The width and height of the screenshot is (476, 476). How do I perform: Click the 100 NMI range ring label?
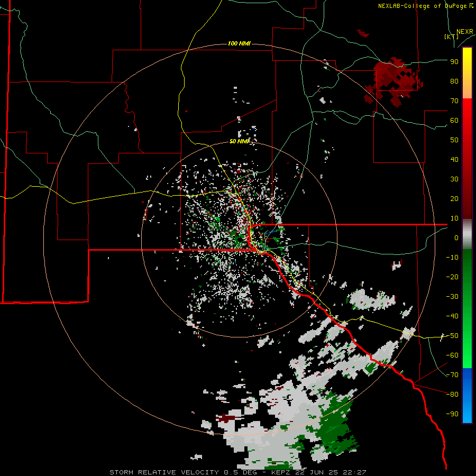[x=239, y=44]
